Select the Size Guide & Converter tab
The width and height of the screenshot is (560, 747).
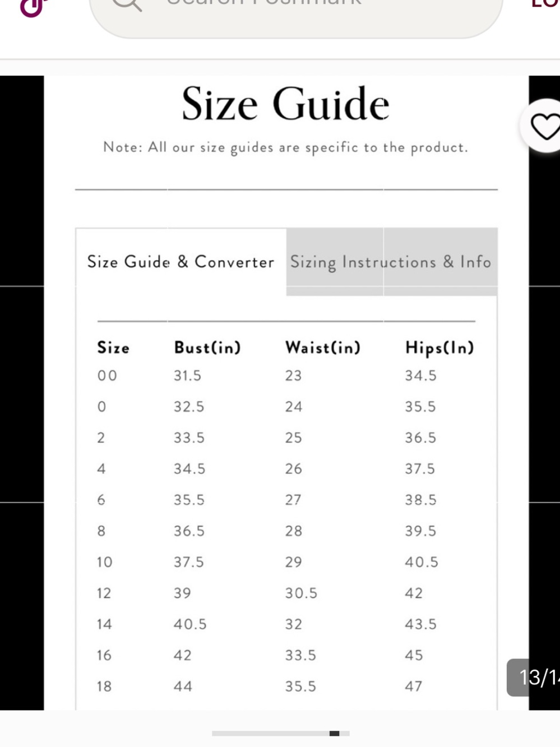pyautogui.click(x=181, y=262)
